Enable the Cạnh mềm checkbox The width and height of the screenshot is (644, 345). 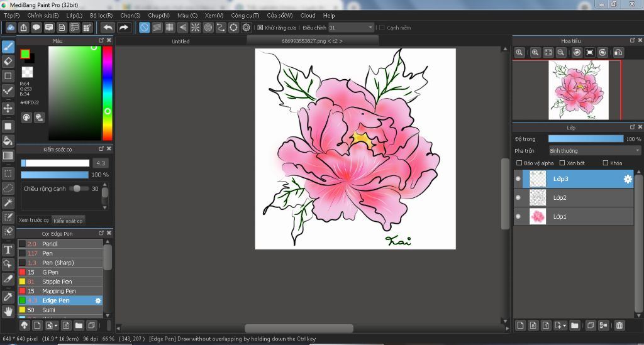382,28
